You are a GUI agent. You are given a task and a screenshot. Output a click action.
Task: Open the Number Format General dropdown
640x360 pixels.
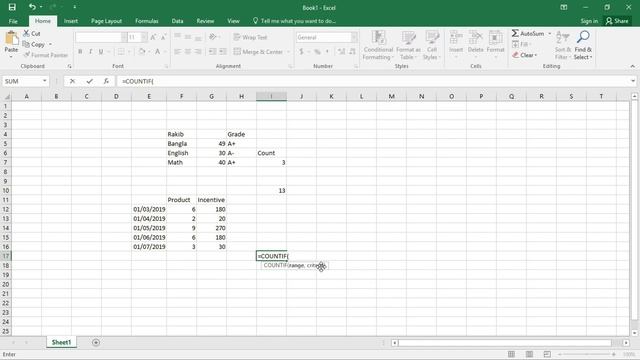point(354,37)
